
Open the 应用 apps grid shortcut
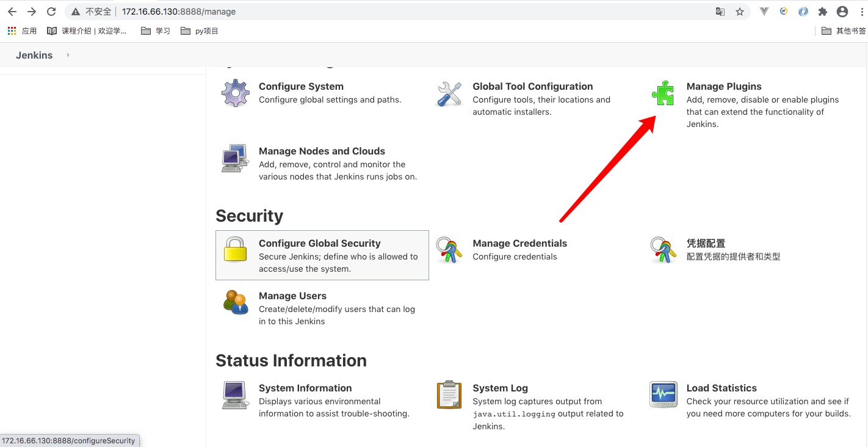tap(22, 31)
